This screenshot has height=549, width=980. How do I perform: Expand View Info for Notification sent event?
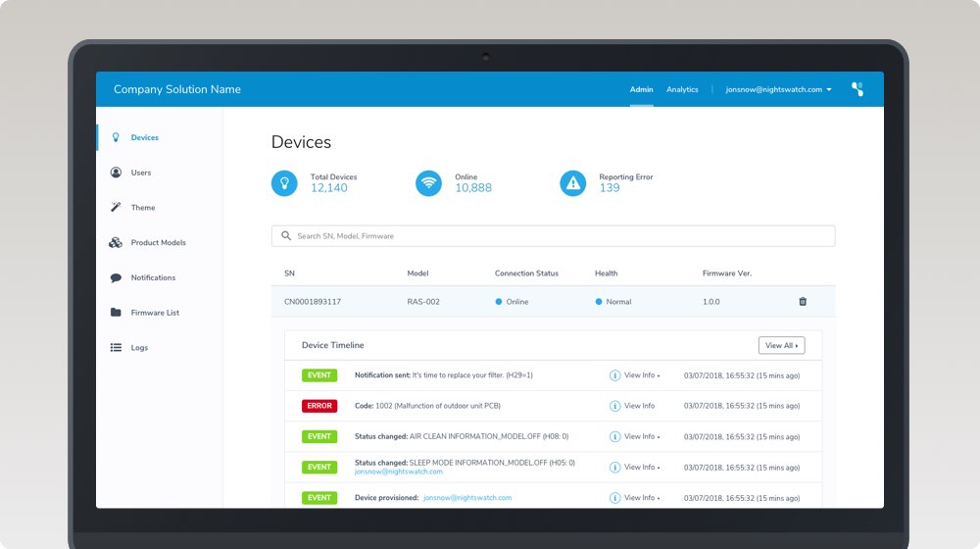click(634, 375)
